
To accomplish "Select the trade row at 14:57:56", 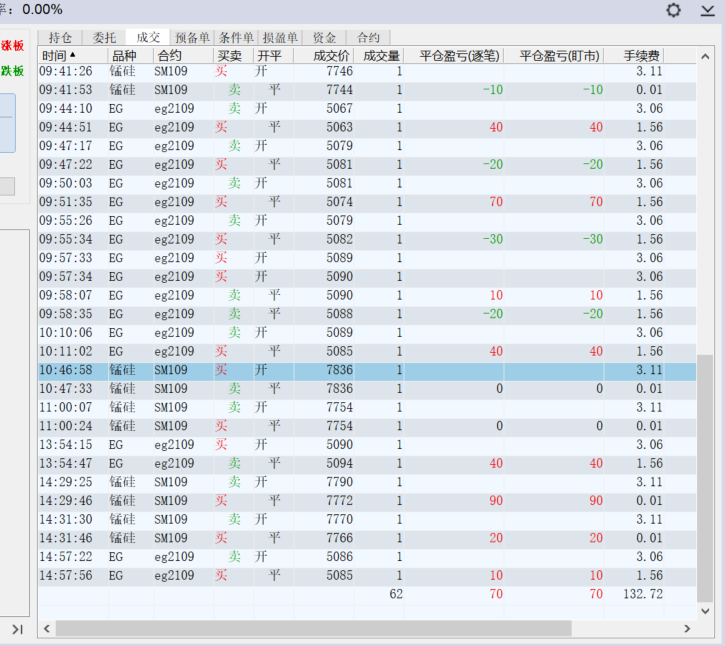I will click(367, 575).
